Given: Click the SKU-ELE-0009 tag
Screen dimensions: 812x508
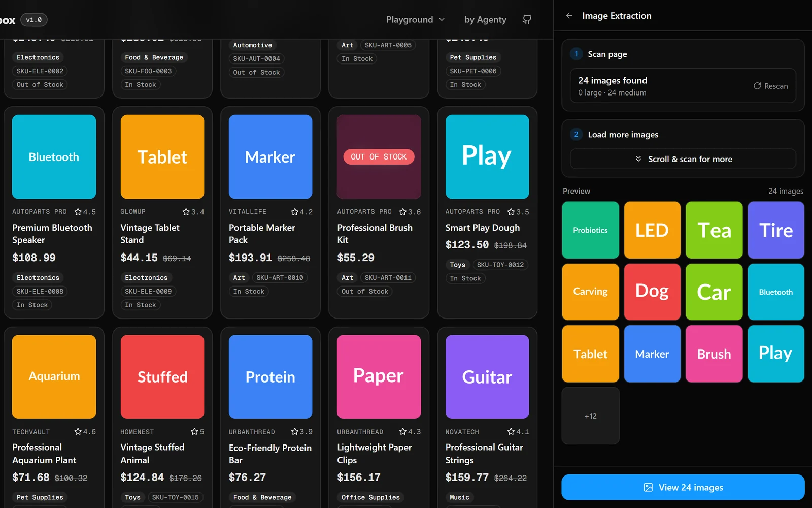Looking at the screenshot, I should coord(148,291).
